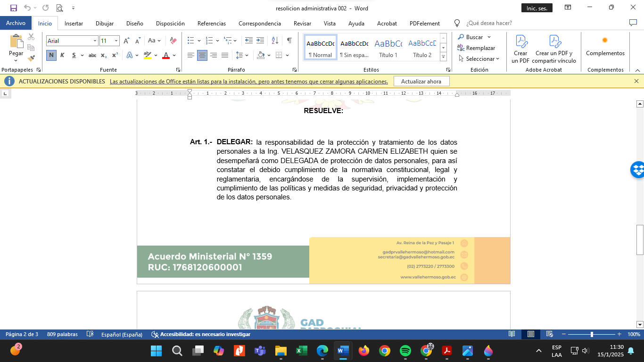This screenshot has width=644, height=362.
Task: Open the Insertar ribbon tab
Action: (74, 23)
